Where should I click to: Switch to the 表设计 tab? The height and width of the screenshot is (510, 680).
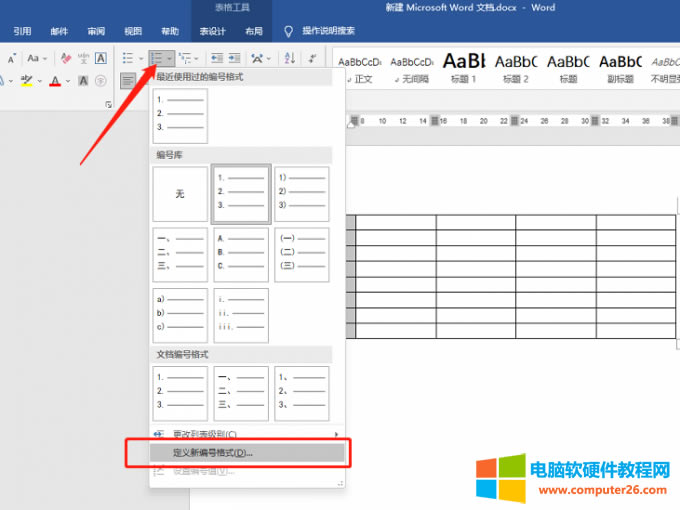pos(212,31)
